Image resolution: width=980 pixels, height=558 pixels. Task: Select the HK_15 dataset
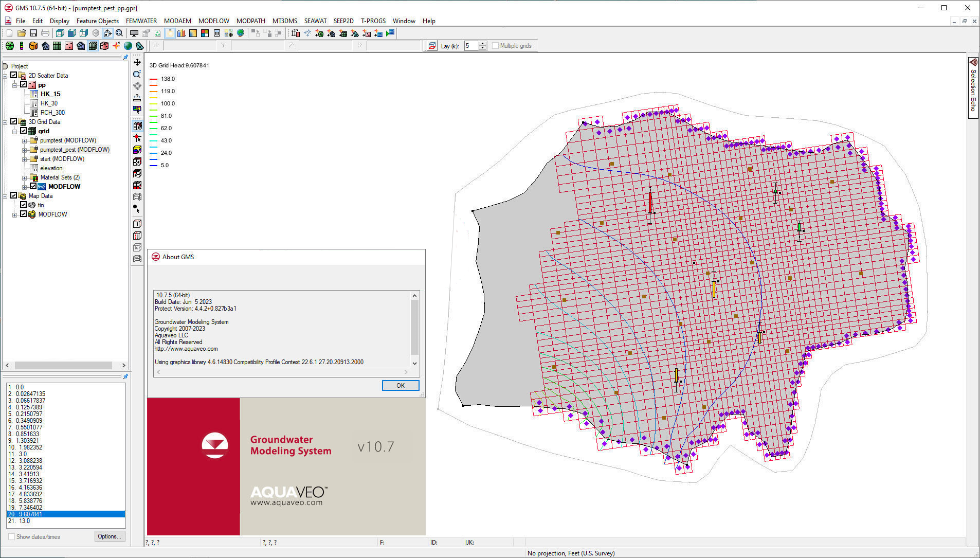click(x=50, y=94)
